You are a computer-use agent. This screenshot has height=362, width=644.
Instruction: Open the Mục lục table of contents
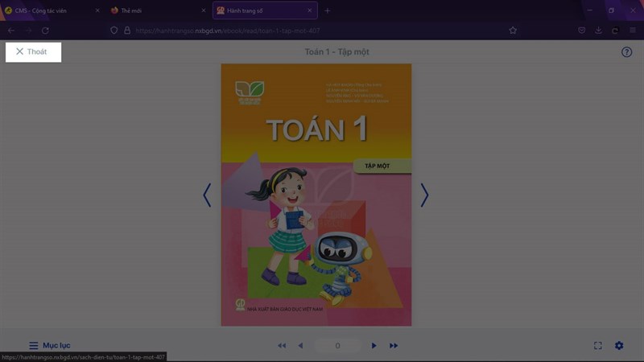[49, 345]
